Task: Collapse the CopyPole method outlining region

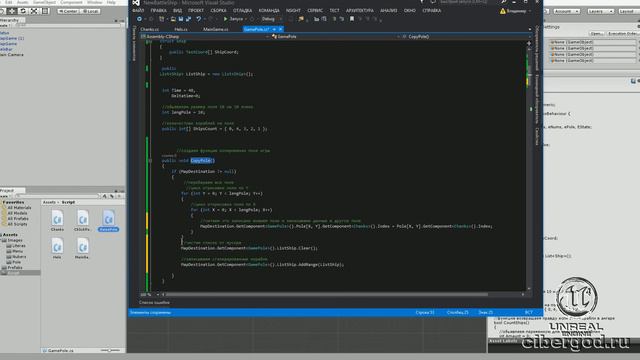Action: pyautogui.click(x=150, y=161)
